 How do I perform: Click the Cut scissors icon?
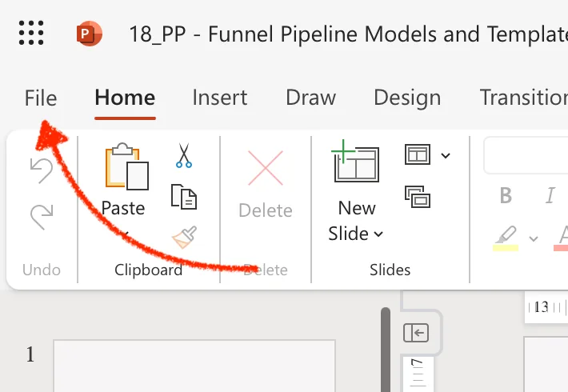tap(184, 155)
